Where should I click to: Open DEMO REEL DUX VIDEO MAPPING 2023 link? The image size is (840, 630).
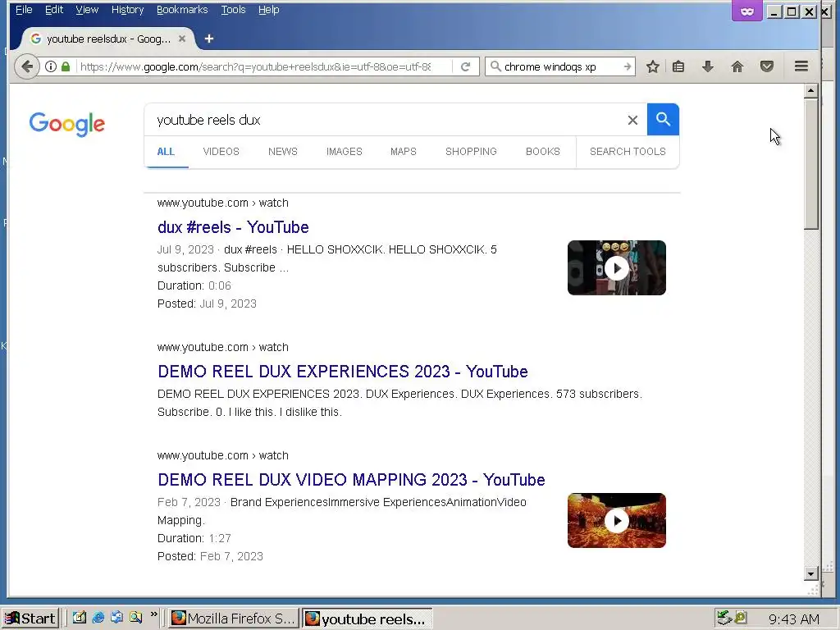[x=351, y=479]
